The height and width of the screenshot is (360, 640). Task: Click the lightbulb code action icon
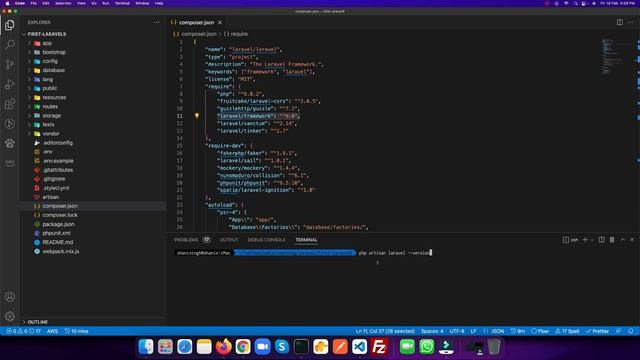tap(197, 116)
